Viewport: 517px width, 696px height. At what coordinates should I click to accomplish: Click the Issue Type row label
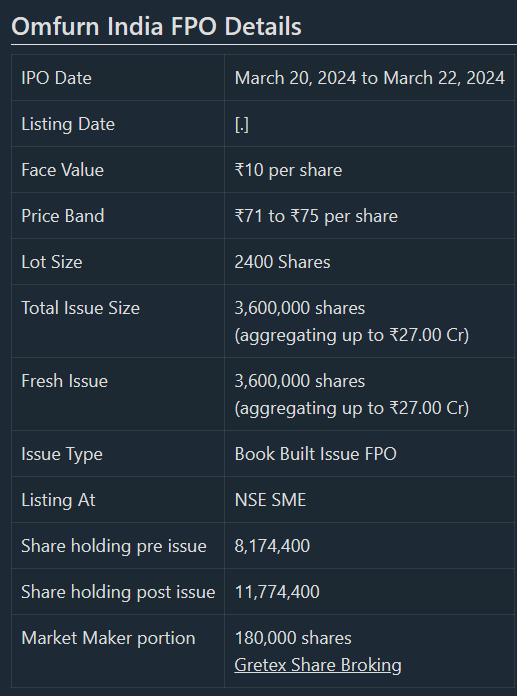[x=62, y=454]
